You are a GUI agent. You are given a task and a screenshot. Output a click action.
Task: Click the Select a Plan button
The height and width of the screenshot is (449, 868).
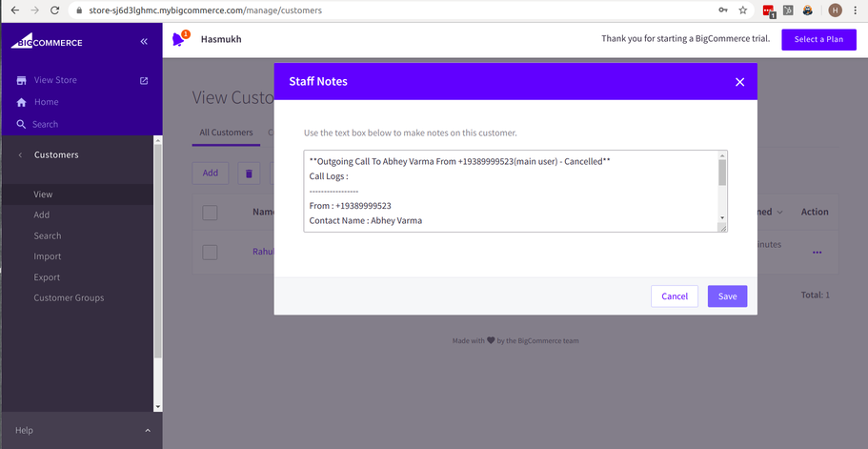(x=818, y=39)
